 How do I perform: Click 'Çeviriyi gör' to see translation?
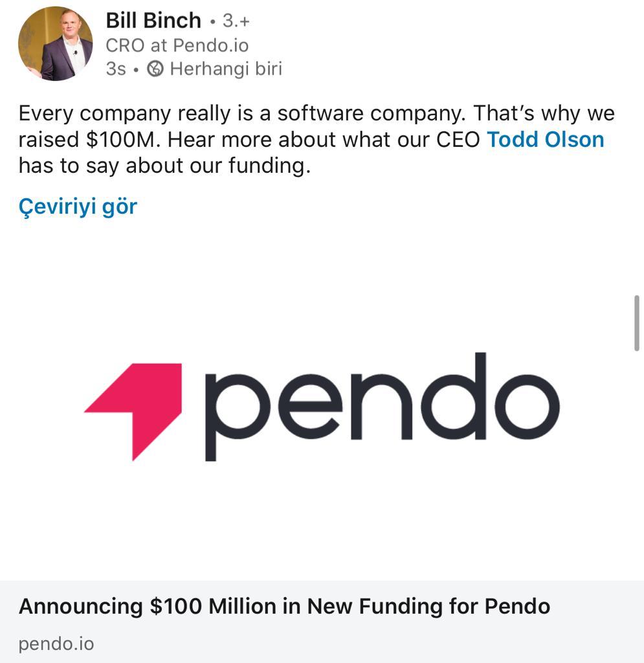pyautogui.click(x=78, y=207)
